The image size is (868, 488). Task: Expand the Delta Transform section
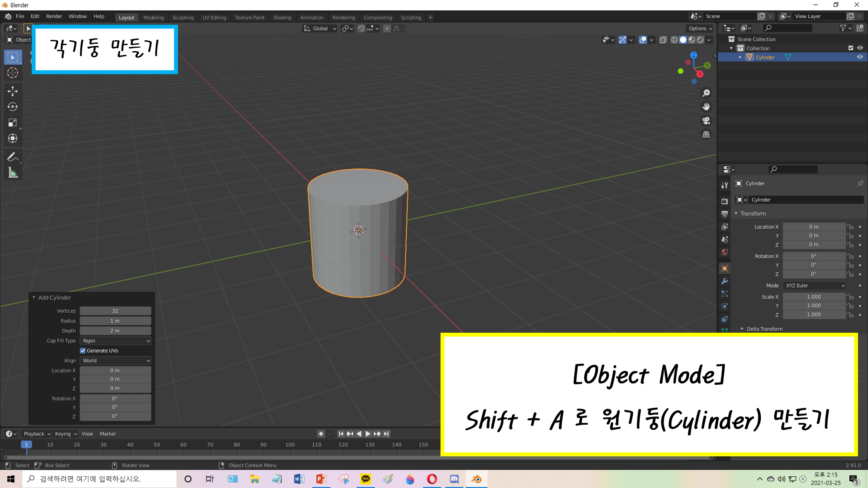click(764, 329)
